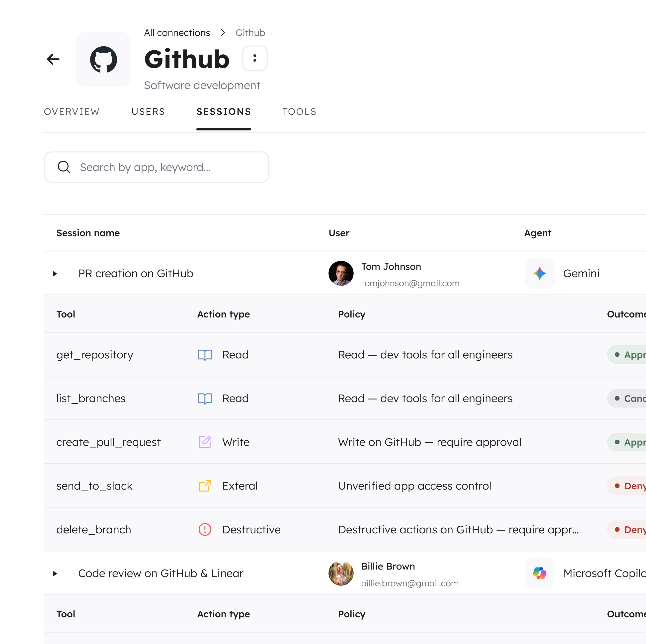Click the Write pencil icon for create_pull_request

pyautogui.click(x=205, y=442)
